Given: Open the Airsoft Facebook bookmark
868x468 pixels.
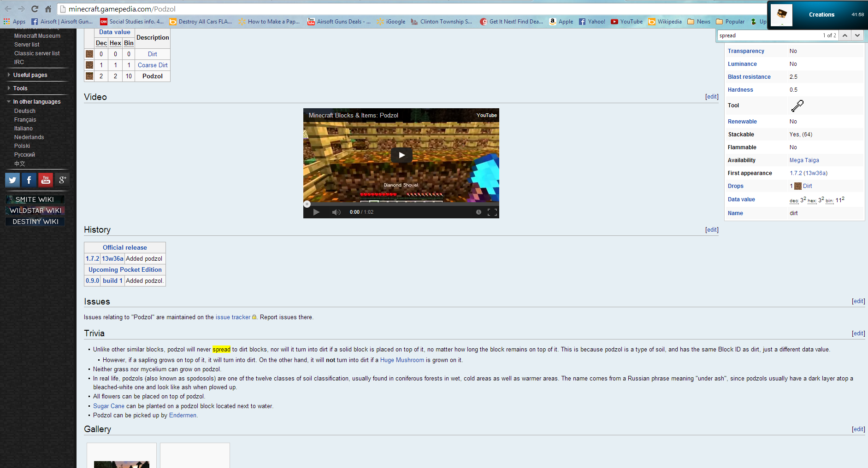Looking at the screenshot, I should click(62, 22).
